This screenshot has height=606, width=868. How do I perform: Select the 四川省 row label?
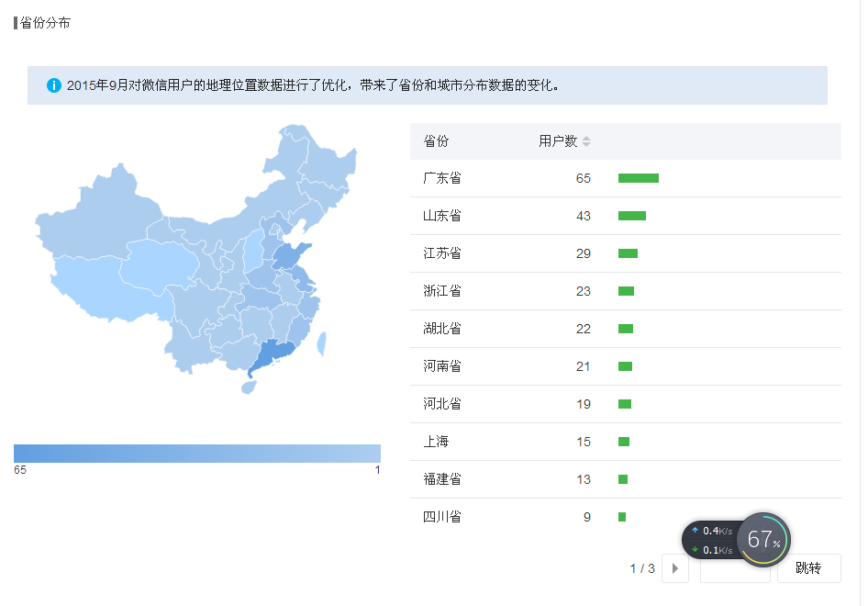(441, 517)
